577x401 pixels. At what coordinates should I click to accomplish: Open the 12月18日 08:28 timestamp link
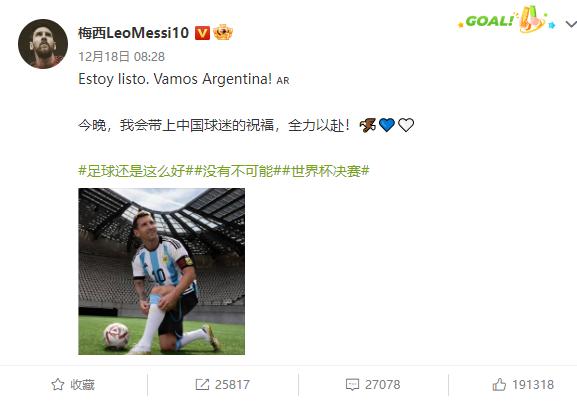(x=121, y=57)
